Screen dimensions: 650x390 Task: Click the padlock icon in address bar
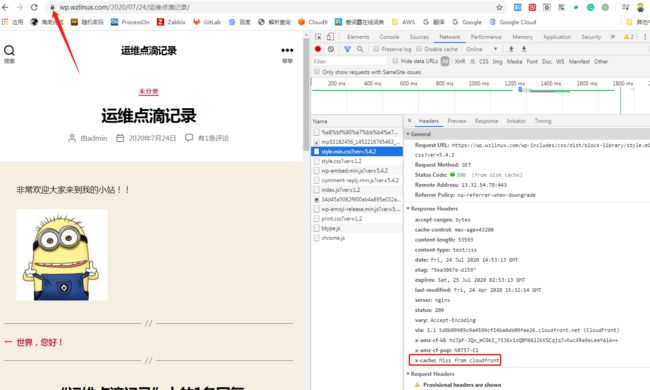[52, 7]
